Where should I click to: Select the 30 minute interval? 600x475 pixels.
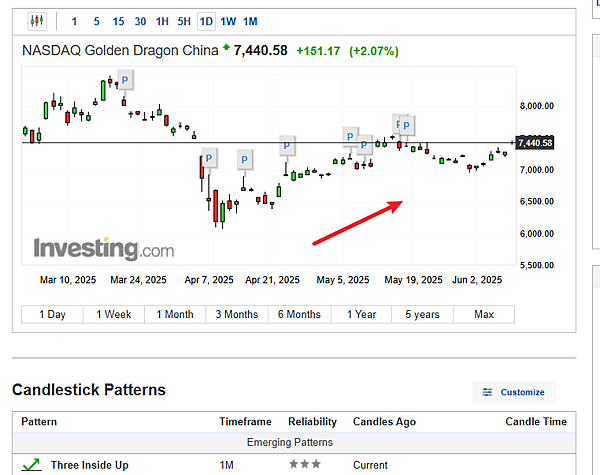140,21
